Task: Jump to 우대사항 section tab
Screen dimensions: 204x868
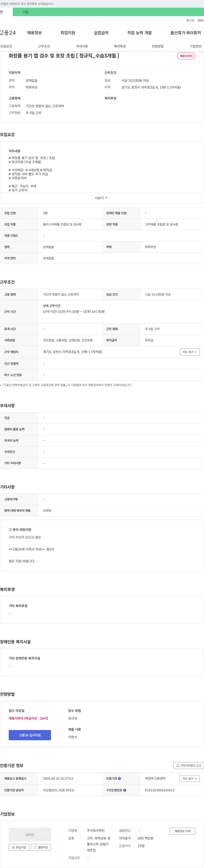Action: click(x=82, y=46)
